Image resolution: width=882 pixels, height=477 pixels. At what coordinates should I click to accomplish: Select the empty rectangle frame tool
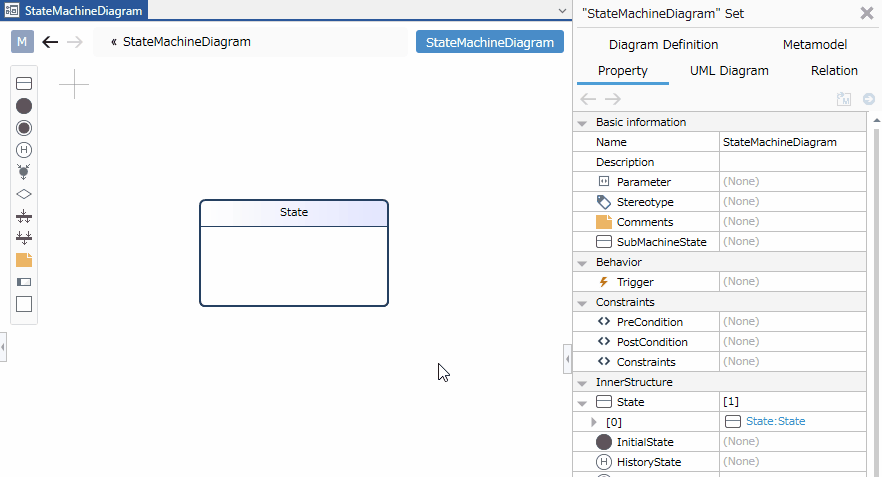click(x=24, y=304)
